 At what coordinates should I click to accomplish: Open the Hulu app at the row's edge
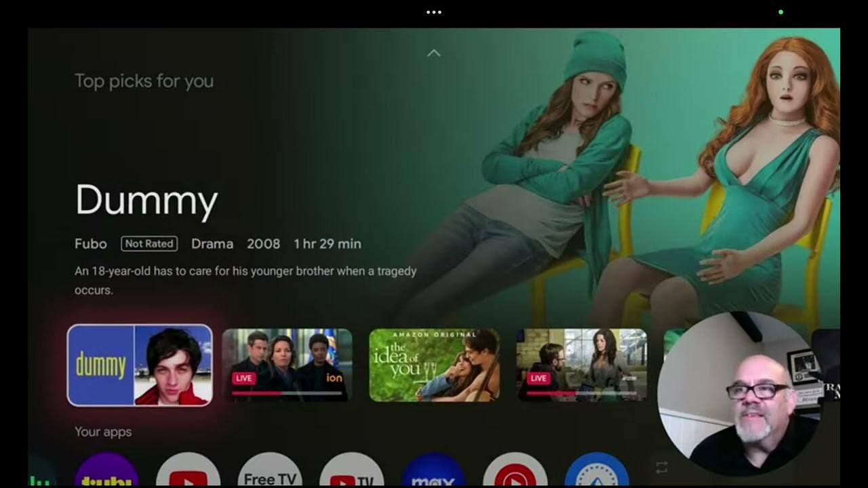[42, 472]
